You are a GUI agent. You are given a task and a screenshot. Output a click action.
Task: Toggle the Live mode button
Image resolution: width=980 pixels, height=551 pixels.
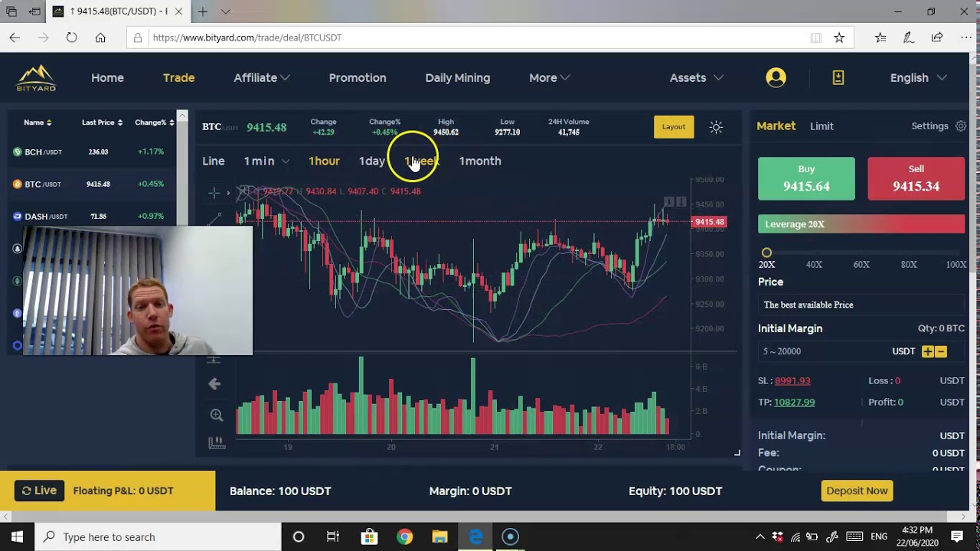point(39,491)
